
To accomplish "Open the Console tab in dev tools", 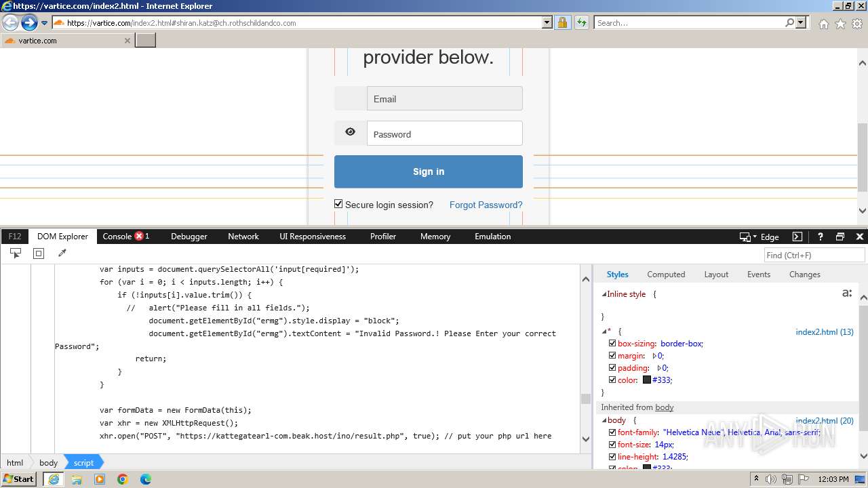I will tap(117, 237).
